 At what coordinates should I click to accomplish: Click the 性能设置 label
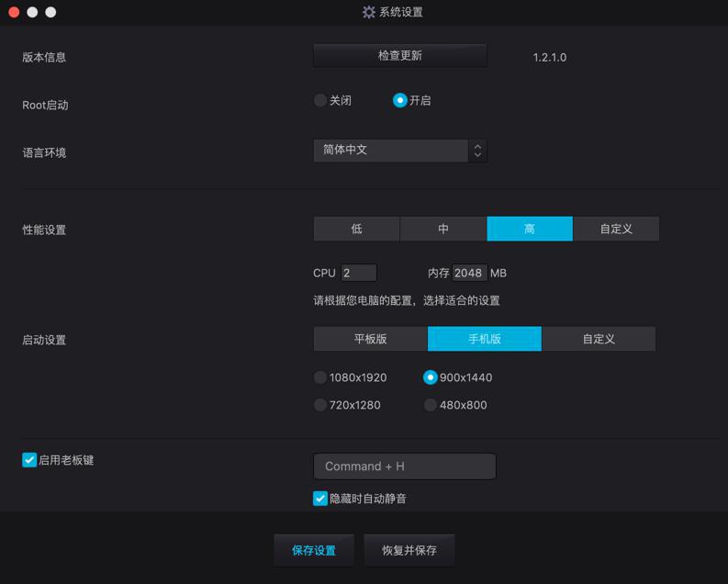(x=44, y=230)
